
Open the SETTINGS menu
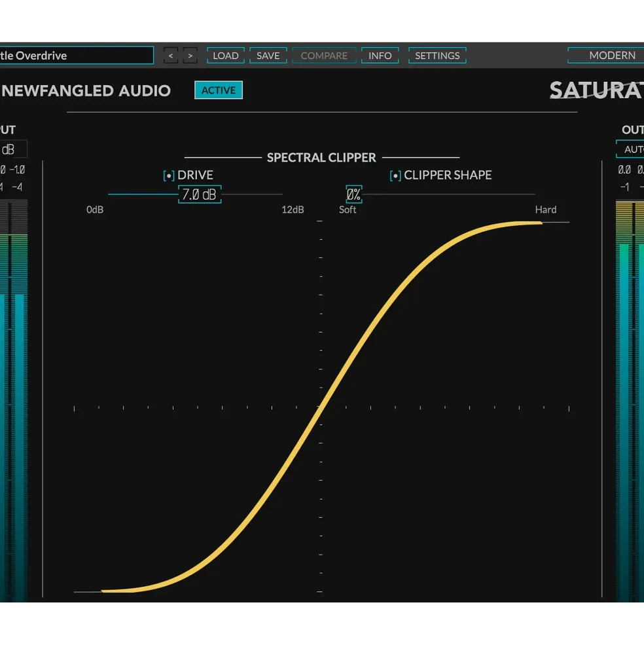click(x=437, y=56)
